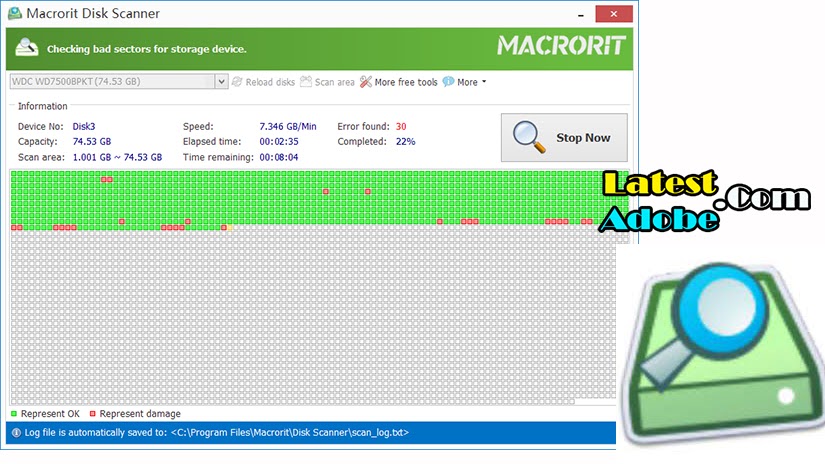Click the More free tools label

click(406, 82)
